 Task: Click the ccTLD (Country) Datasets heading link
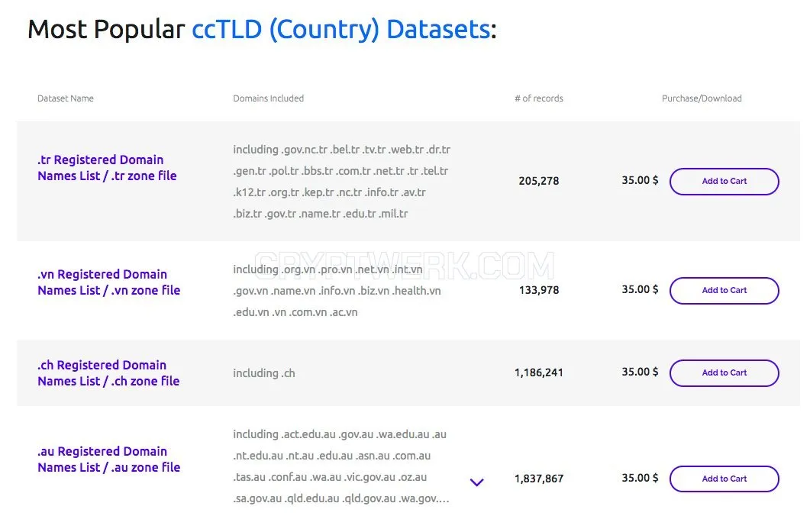tap(341, 30)
